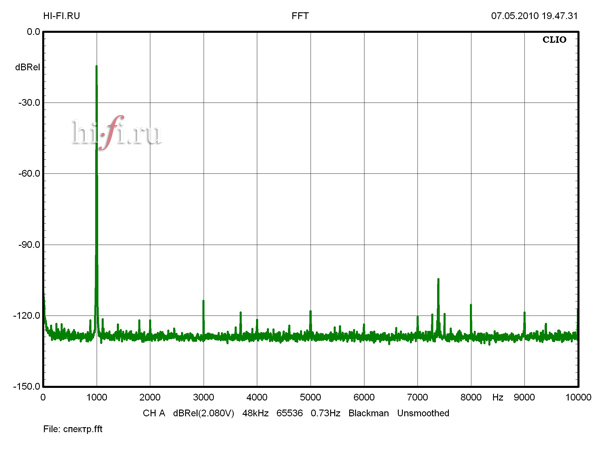Screen dimensions: 600x450
Task: Click the -60.0 value on the Y axis
Action: click(x=27, y=173)
